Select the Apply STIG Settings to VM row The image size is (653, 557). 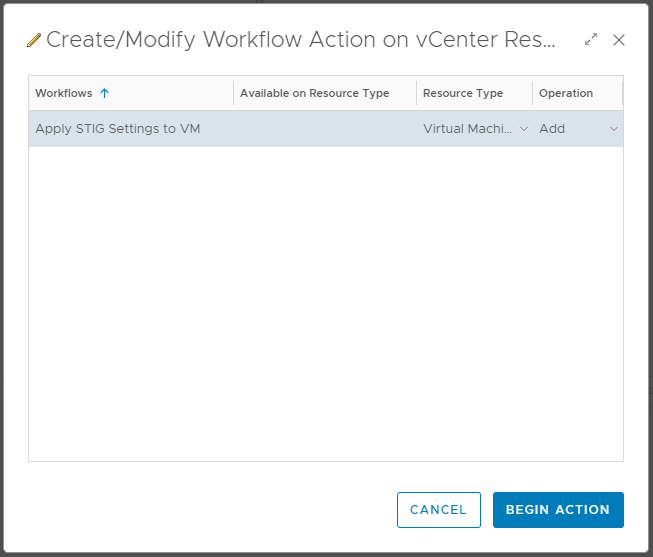tap(326, 129)
